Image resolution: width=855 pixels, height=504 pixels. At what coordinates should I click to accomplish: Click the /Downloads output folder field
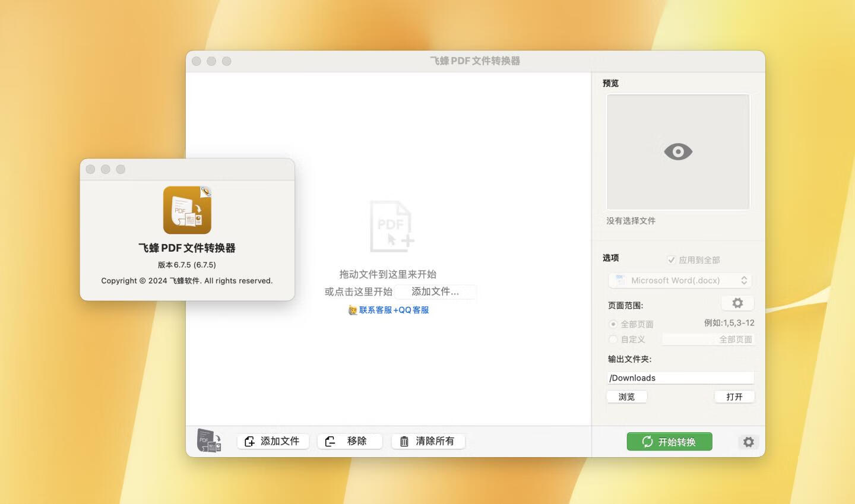[680, 378]
